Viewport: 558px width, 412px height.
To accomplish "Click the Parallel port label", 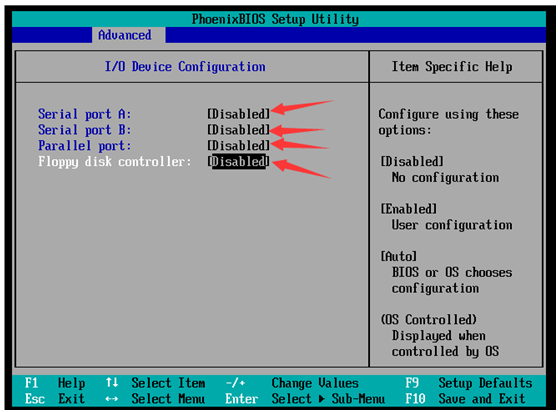I will 84,146.
